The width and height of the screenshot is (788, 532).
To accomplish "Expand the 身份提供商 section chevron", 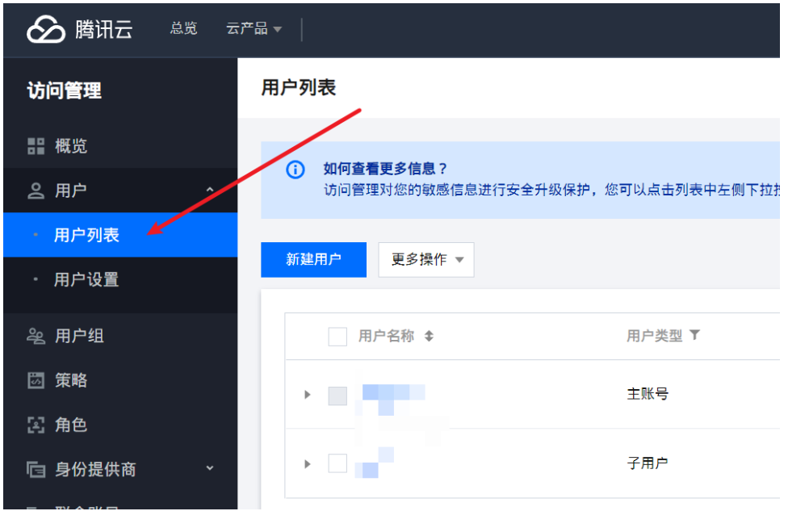I will click(x=210, y=468).
